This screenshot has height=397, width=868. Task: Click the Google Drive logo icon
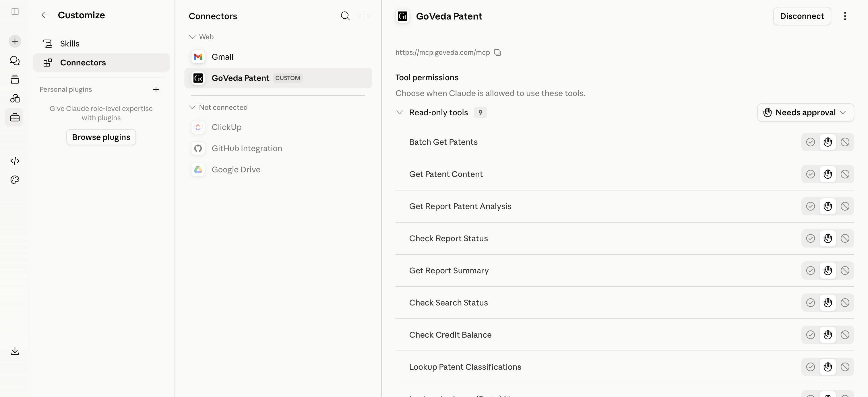tap(198, 170)
